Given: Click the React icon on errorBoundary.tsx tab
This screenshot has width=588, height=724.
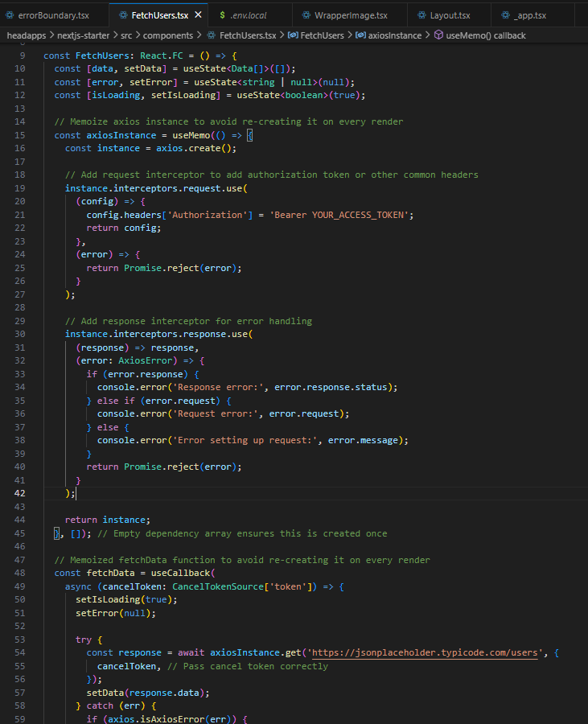Looking at the screenshot, I should (10, 15).
